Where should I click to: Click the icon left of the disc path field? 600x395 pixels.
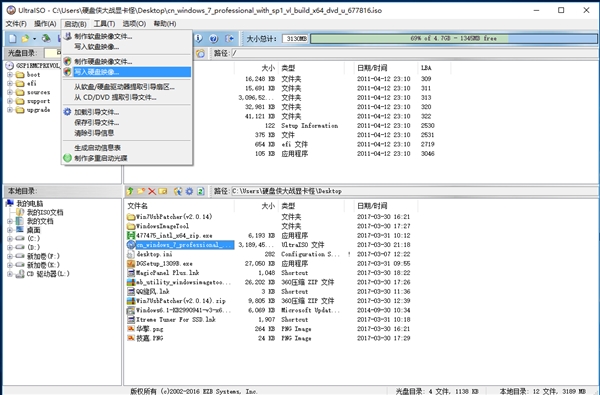(x=200, y=53)
